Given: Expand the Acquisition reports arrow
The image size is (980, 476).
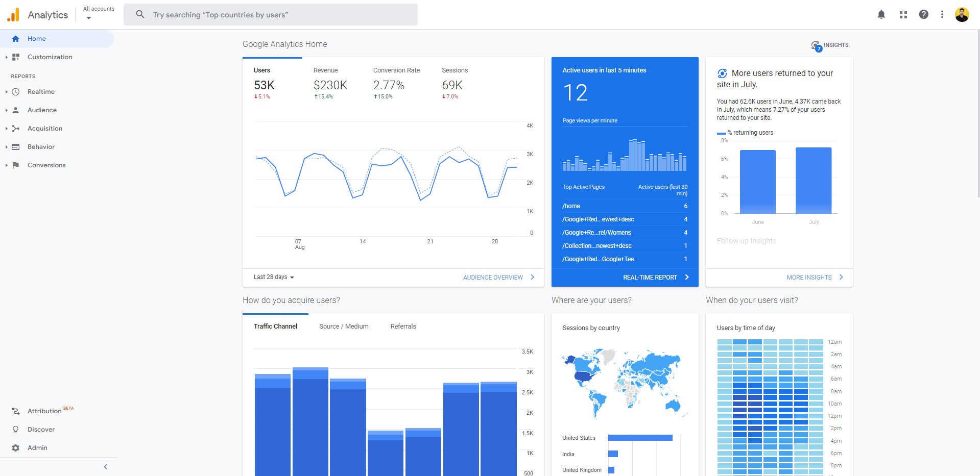Looking at the screenshot, I should 6,129.
